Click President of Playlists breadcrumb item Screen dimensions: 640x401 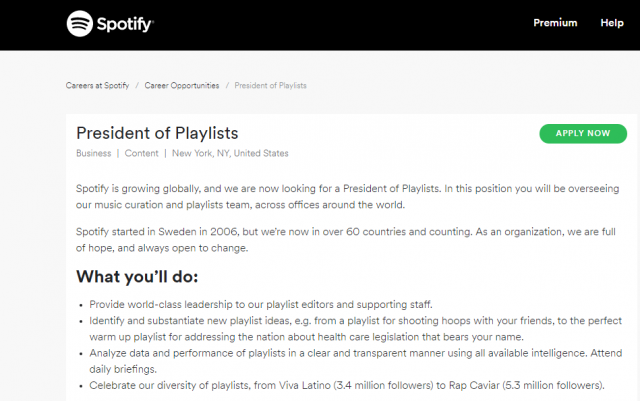point(270,86)
